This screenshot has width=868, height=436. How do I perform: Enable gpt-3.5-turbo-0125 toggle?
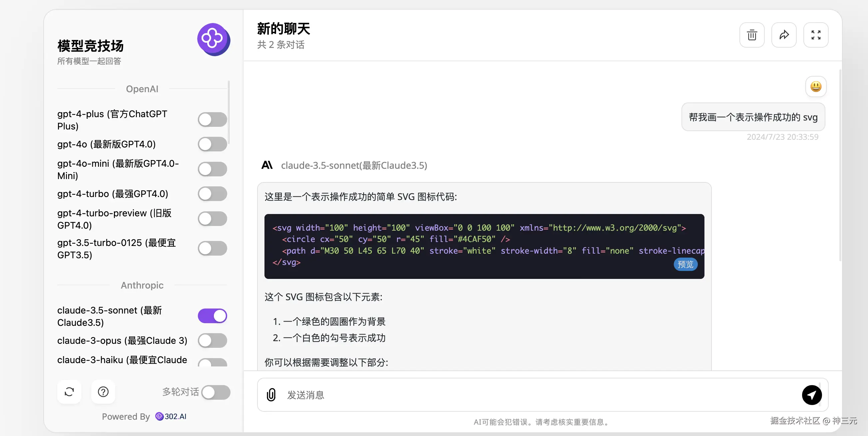point(212,249)
